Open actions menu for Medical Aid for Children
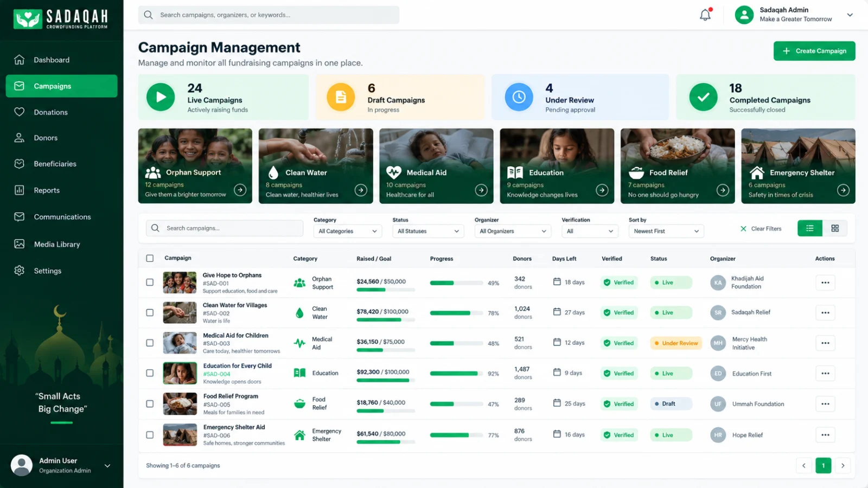The width and height of the screenshot is (868, 488). click(825, 343)
